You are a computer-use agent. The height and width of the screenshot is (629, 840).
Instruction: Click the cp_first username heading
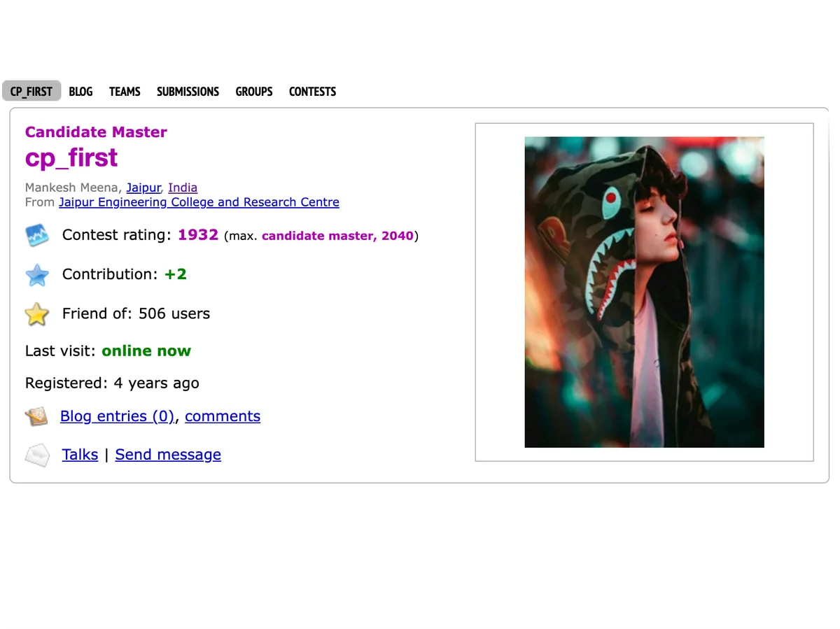pos(71,158)
